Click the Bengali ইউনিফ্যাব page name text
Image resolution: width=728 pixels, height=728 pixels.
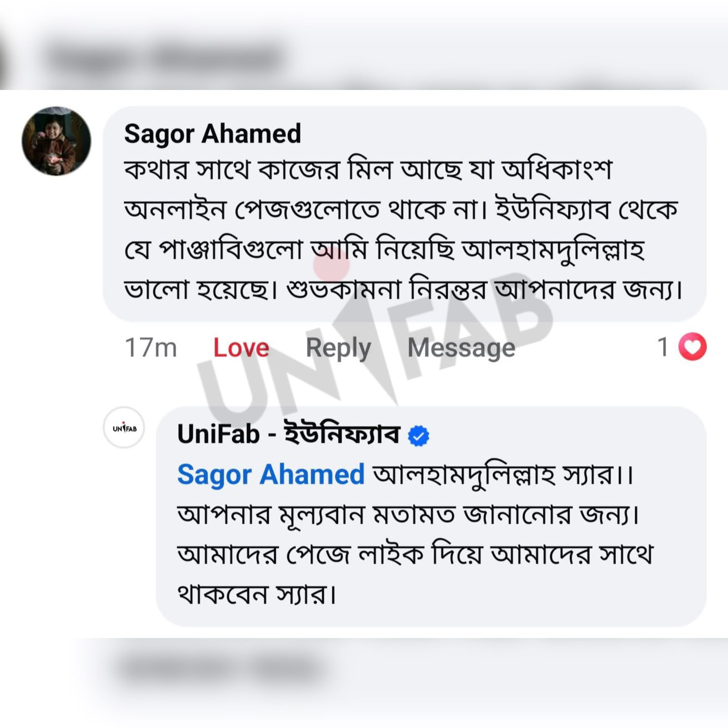pyautogui.click(x=342, y=434)
